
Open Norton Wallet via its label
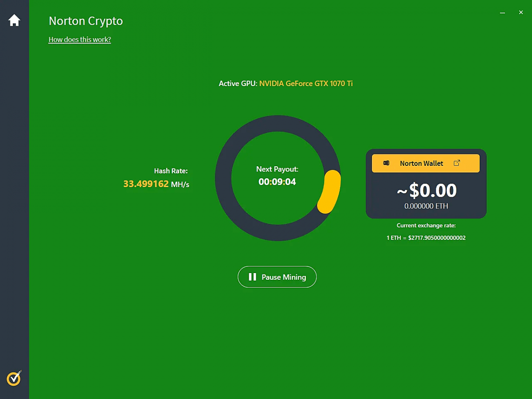point(421,163)
